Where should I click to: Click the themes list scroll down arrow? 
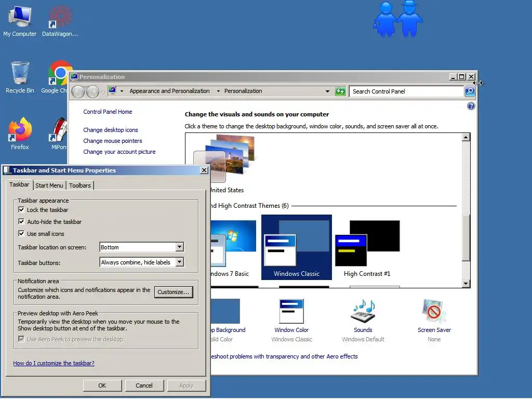tap(466, 284)
